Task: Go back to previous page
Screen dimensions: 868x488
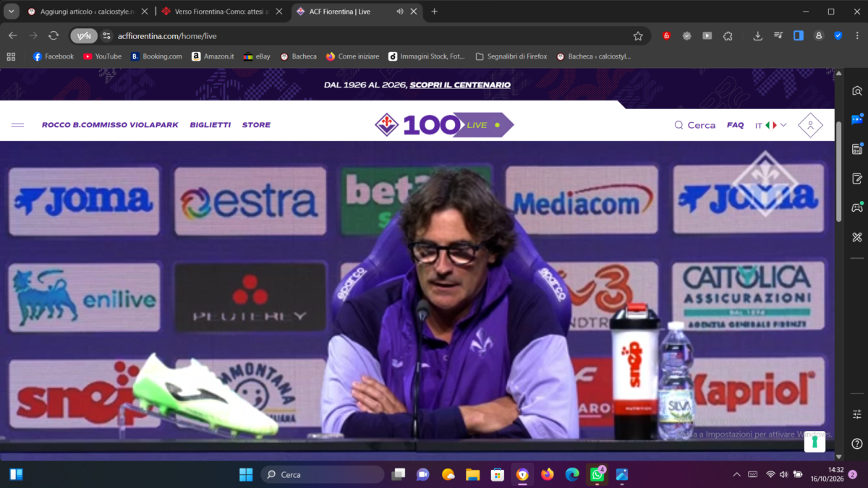Action: pyautogui.click(x=12, y=35)
